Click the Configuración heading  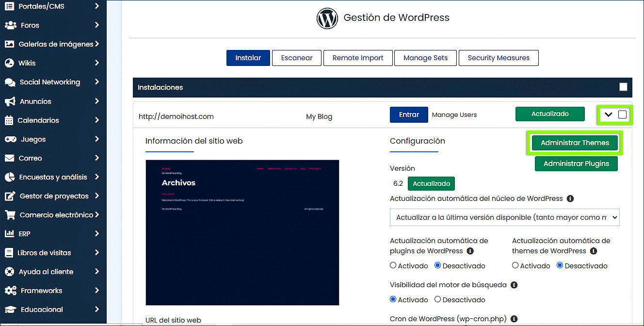point(418,141)
